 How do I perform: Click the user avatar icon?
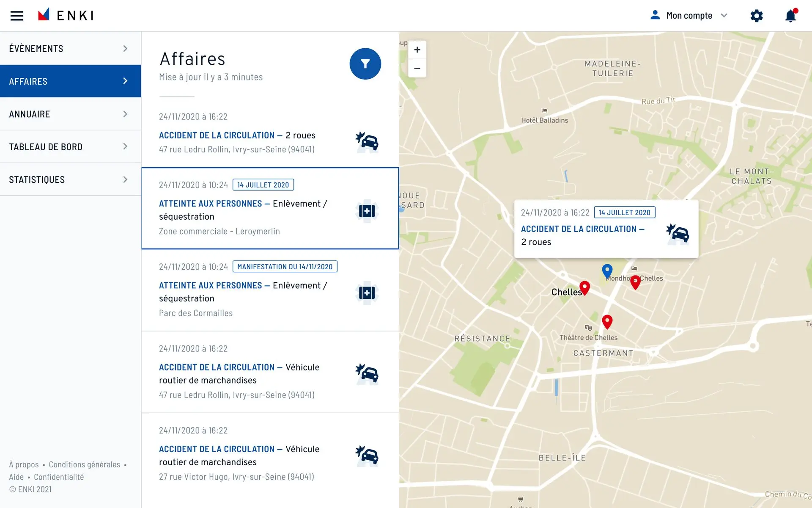click(655, 15)
